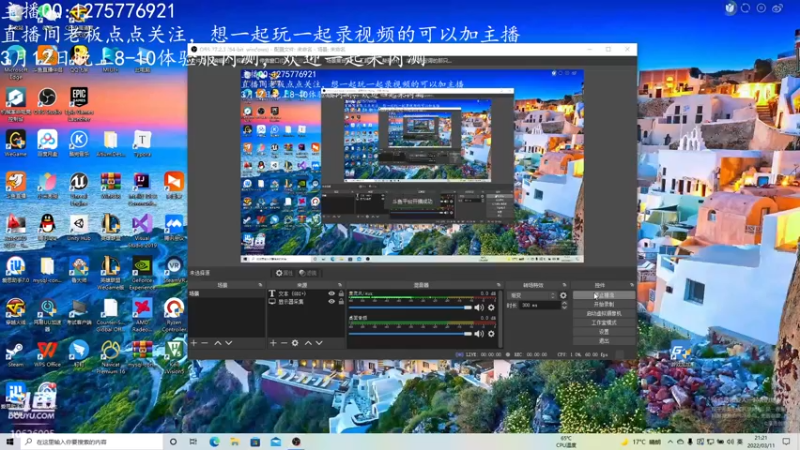Screen dimensions: 800x450
Task: Open transition properties gear icon
Action: pyautogui.click(x=563, y=295)
